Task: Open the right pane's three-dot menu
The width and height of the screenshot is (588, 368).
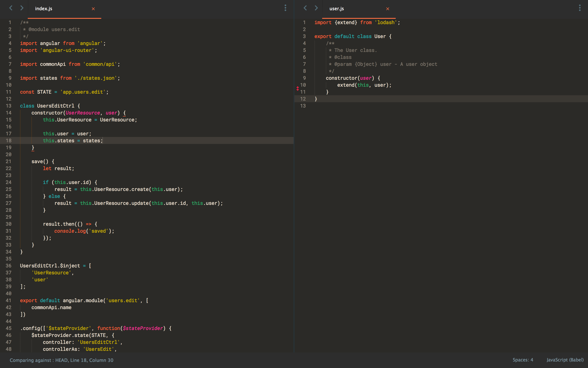Action: coord(580,8)
